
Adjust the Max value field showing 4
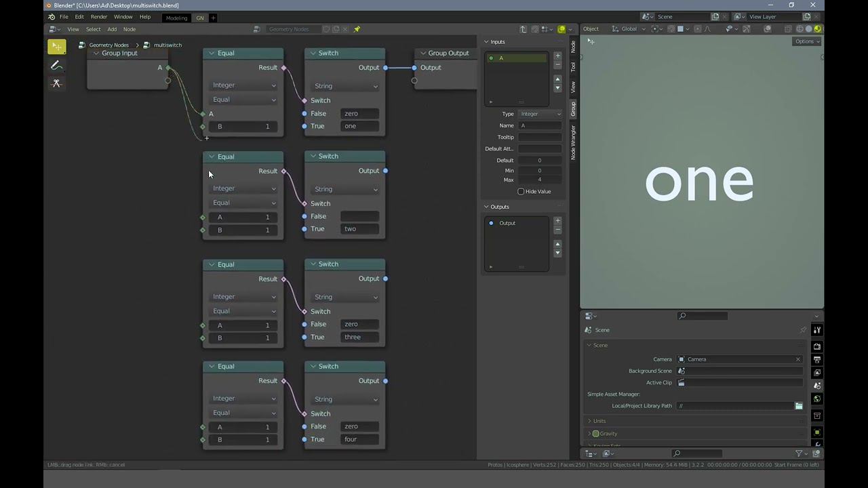[x=540, y=180]
